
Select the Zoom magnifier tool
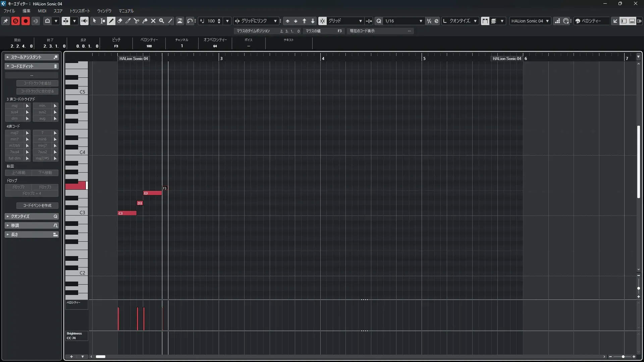[162, 21]
